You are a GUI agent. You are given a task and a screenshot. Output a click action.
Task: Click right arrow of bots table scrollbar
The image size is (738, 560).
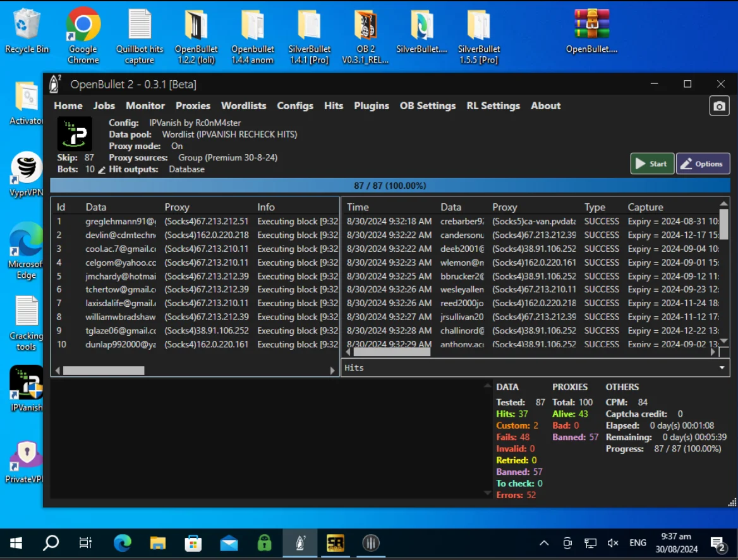[x=332, y=371]
